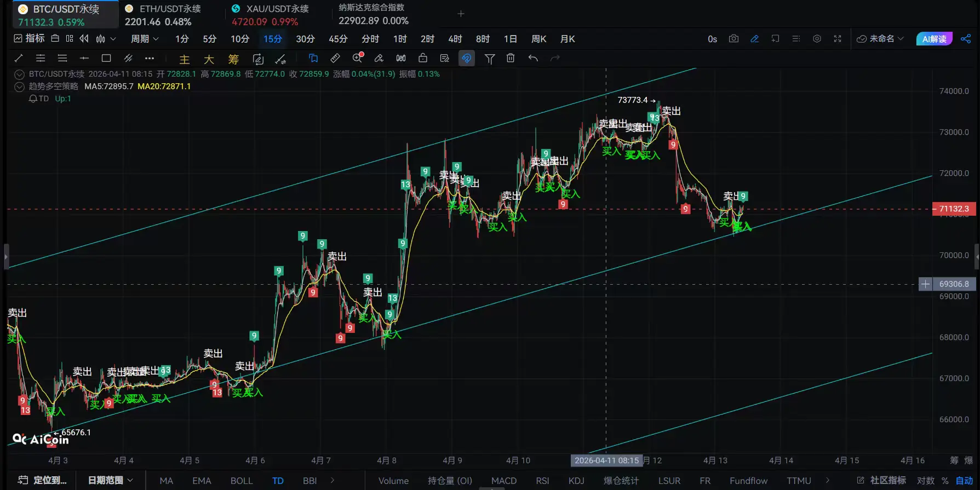Enable the MACD sub-indicator
The image size is (980, 490).
(x=504, y=481)
